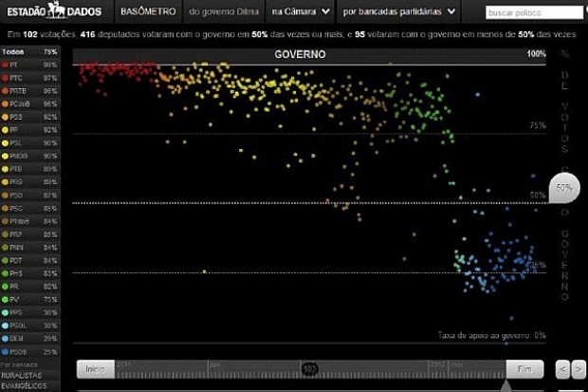Image resolution: width=588 pixels, height=392 pixels.
Task: Click the orange PCdoB party dot
Action: (x=6, y=102)
